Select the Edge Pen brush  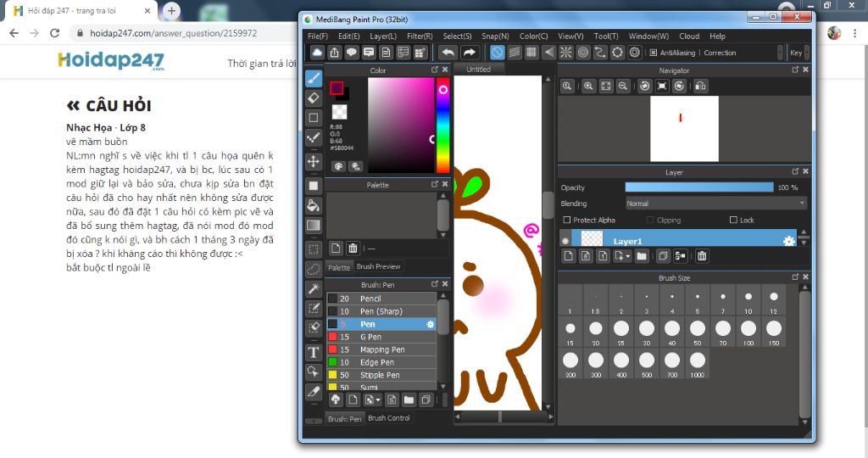coord(381,362)
